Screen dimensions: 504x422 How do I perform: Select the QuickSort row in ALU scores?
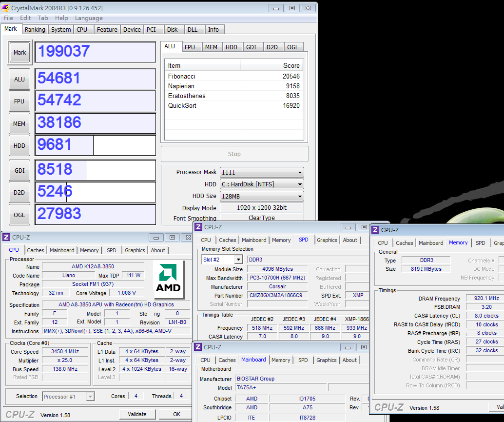(x=234, y=105)
